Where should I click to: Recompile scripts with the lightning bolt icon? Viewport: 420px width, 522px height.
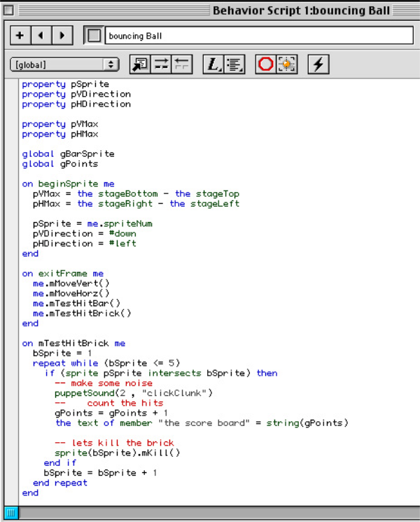point(318,64)
